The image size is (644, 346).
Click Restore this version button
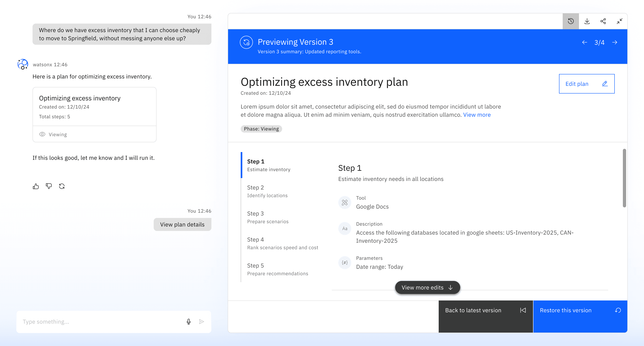pos(580,310)
